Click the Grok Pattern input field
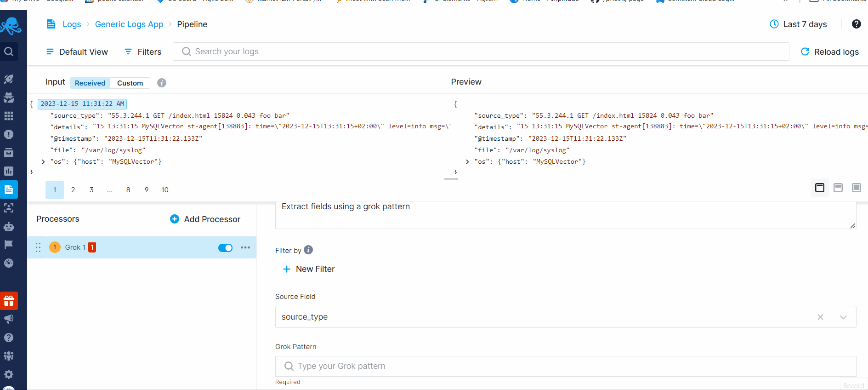Screen dimensions: 868x390 click(566, 366)
